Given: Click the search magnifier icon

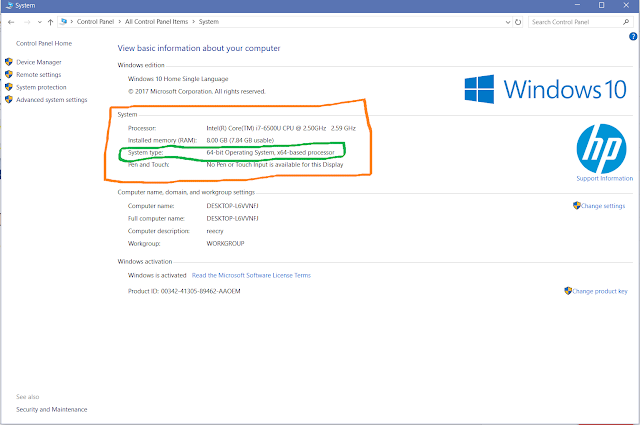Looking at the screenshot, I should tap(626, 22).
